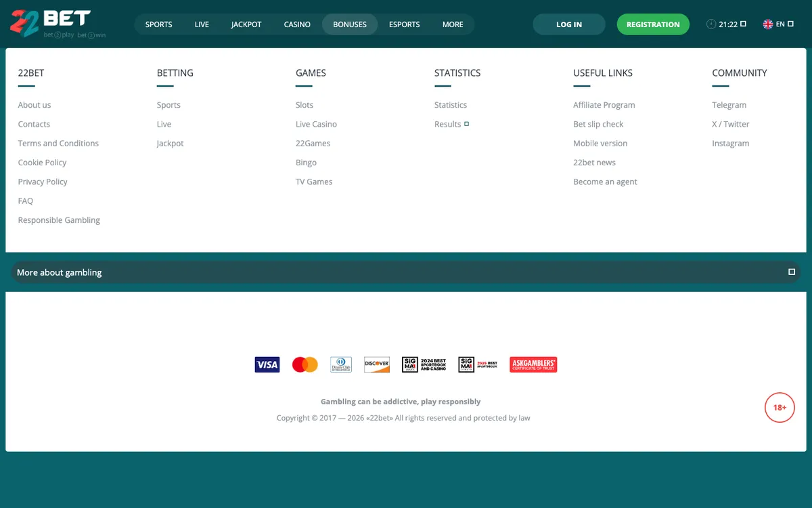Go to the LIVE navigation tab
Image resolution: width=812 pixels, height=508 pixels.
202,24
